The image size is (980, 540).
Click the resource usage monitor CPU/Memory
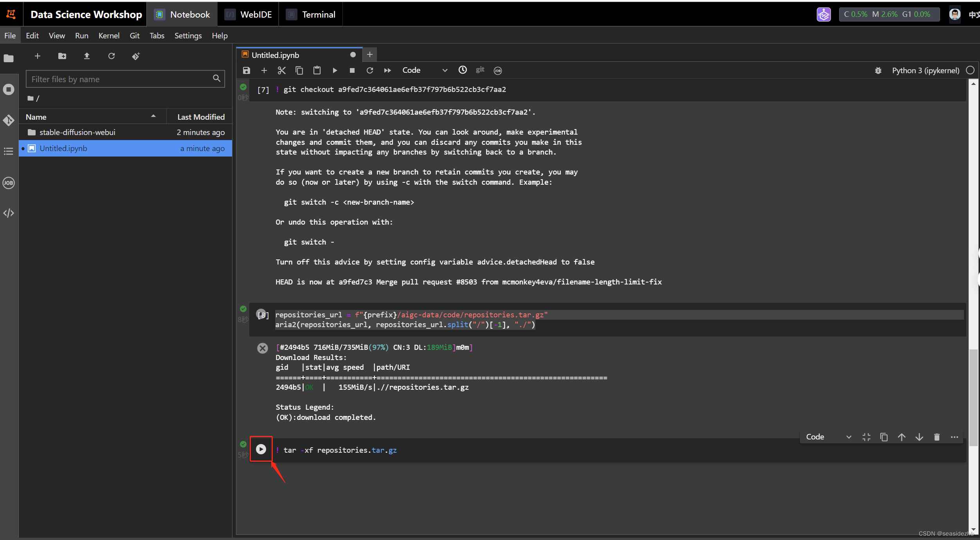(x=889, y=14)
